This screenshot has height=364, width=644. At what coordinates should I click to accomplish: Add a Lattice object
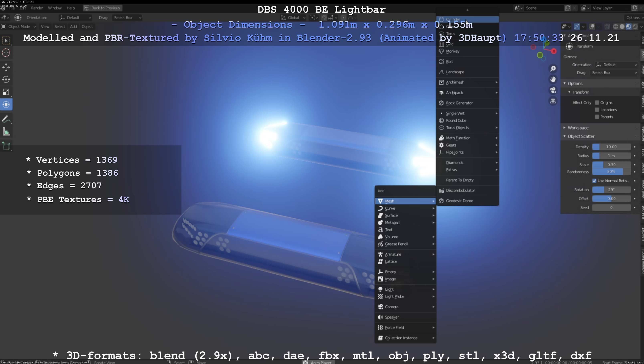click(405, 262)
